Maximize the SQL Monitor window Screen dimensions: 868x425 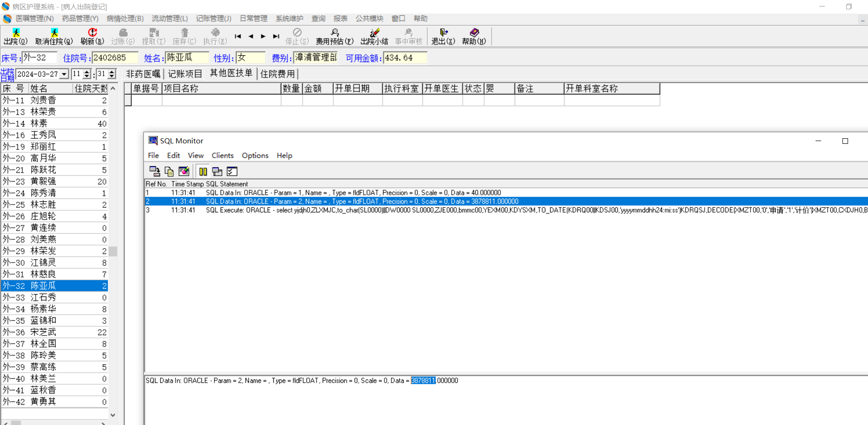(845, 141)
